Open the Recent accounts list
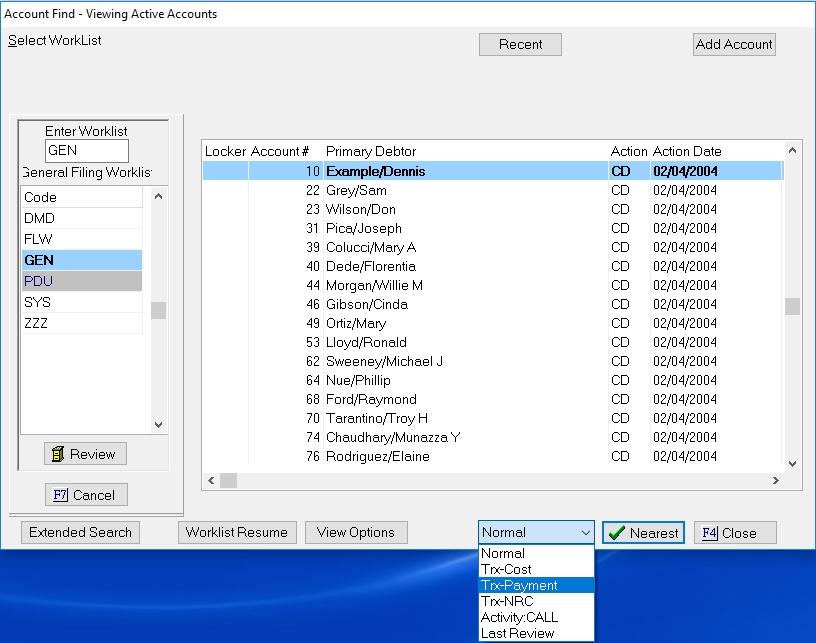This screenshot has height=643, width=816. (520, 44)
